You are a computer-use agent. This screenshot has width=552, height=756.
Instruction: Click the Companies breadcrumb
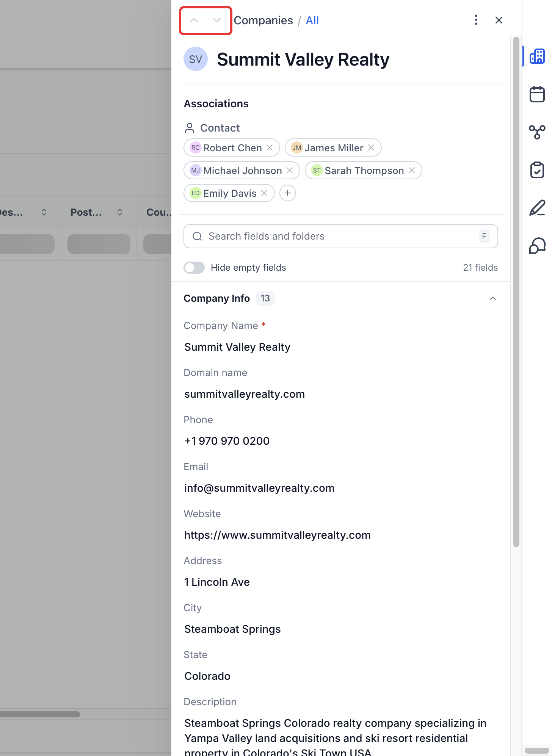(263, 20)
